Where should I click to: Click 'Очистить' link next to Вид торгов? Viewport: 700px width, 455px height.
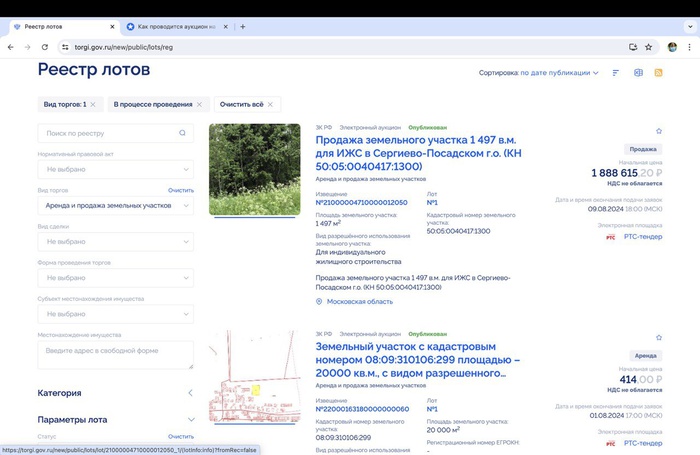click(x=180, y=190)
